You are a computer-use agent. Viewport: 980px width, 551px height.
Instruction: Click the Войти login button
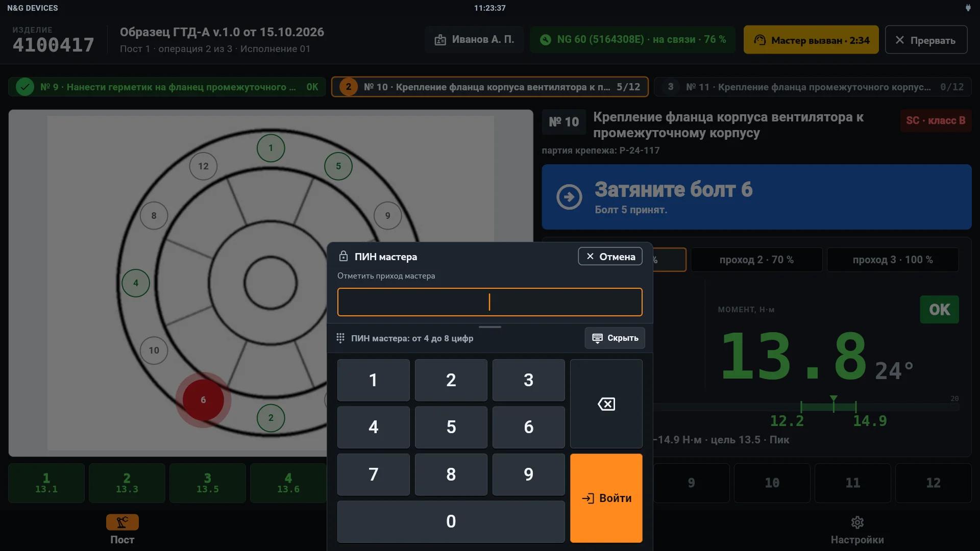pos(606,498)
